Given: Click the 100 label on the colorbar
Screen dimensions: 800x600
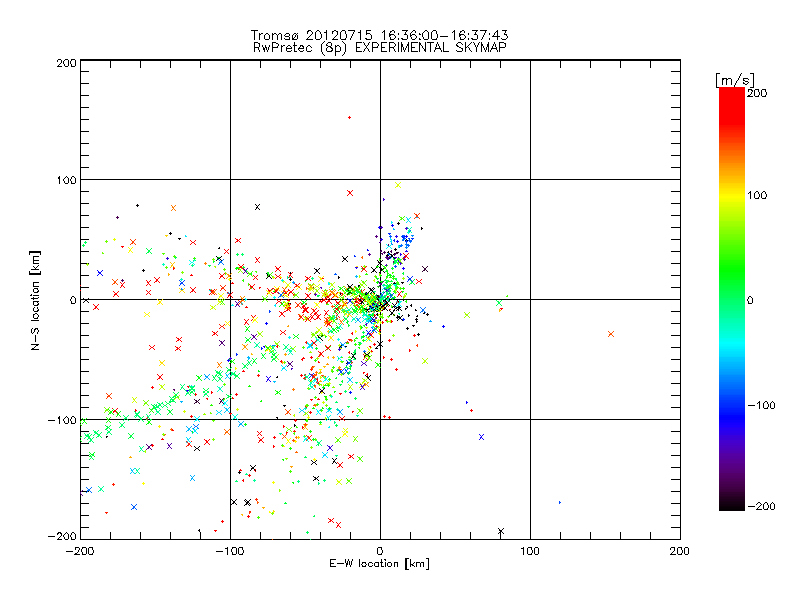Looking at the screenshot, I should point(757,195).
